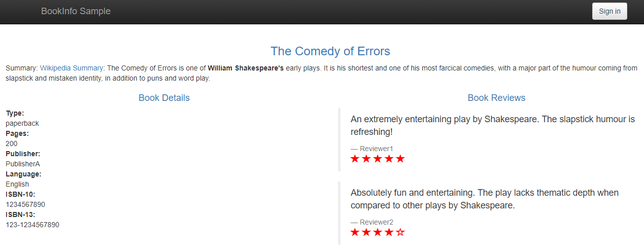Click the Book Reviews heading
This screenshot has height=251, width=644.
tap(496, 98)
